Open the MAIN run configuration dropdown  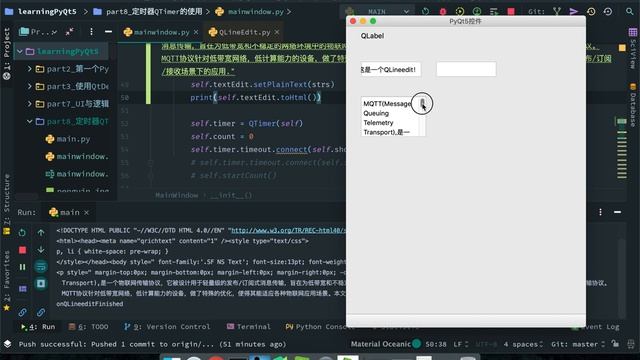pos(378,11)
